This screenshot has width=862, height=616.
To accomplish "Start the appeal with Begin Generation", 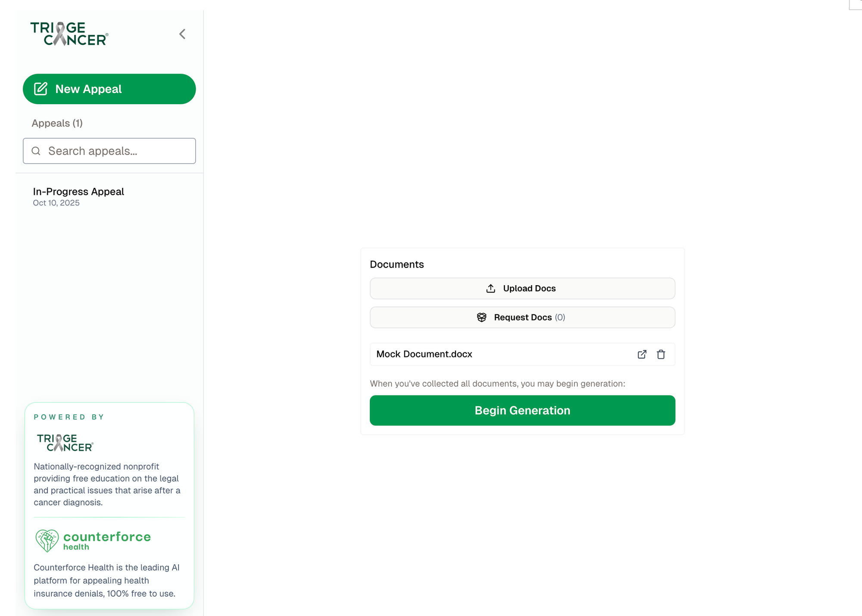I will click(x=522, y=411).
